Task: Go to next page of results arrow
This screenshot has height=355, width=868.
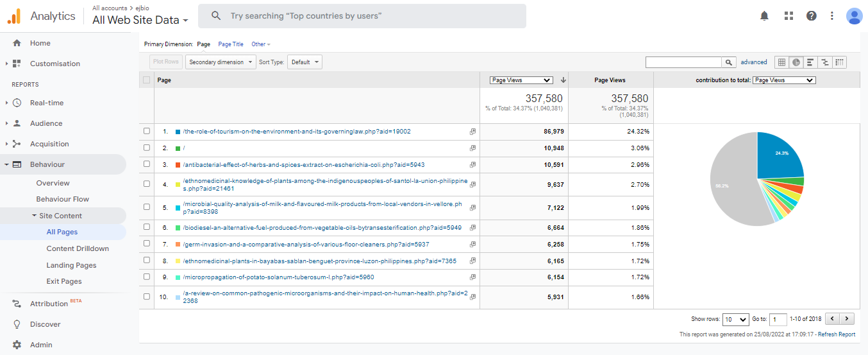Action: pos(847,319)
